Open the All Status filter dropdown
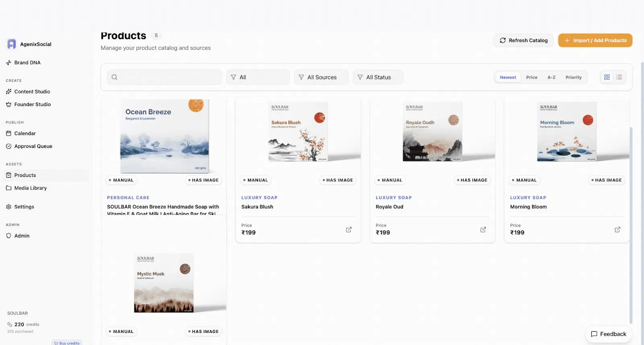Screen dimensions: 644x345 pyautogui.click(x=378, y=77)
